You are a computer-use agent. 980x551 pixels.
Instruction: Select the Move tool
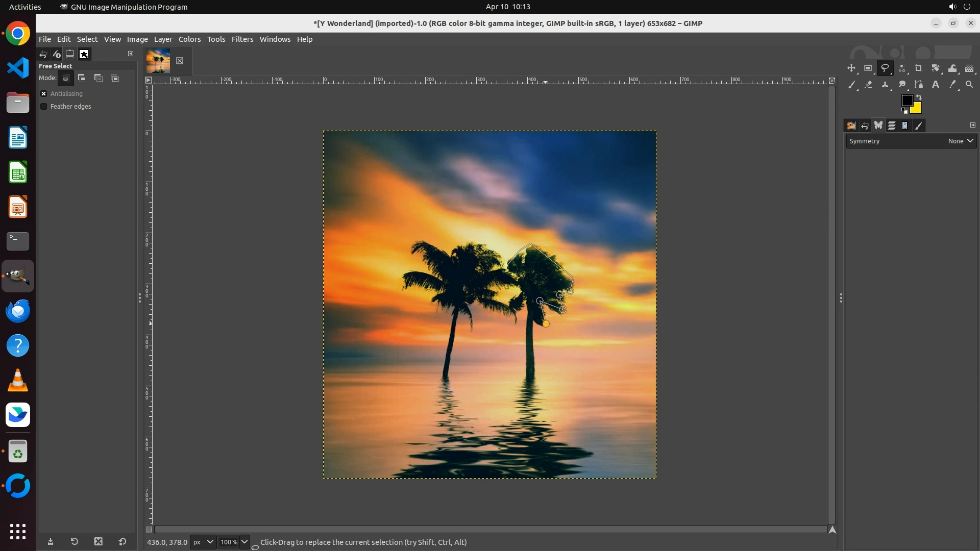pyautogui.click(x=851, y=68)
